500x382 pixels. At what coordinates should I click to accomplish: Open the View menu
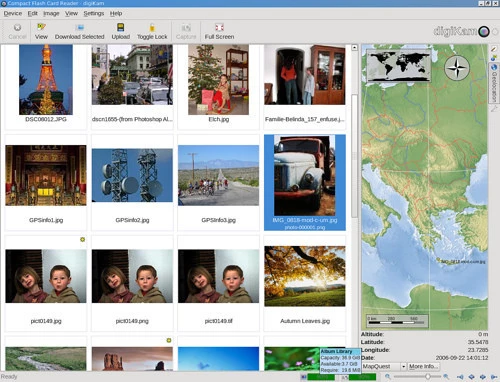click(x=71, y=13)
